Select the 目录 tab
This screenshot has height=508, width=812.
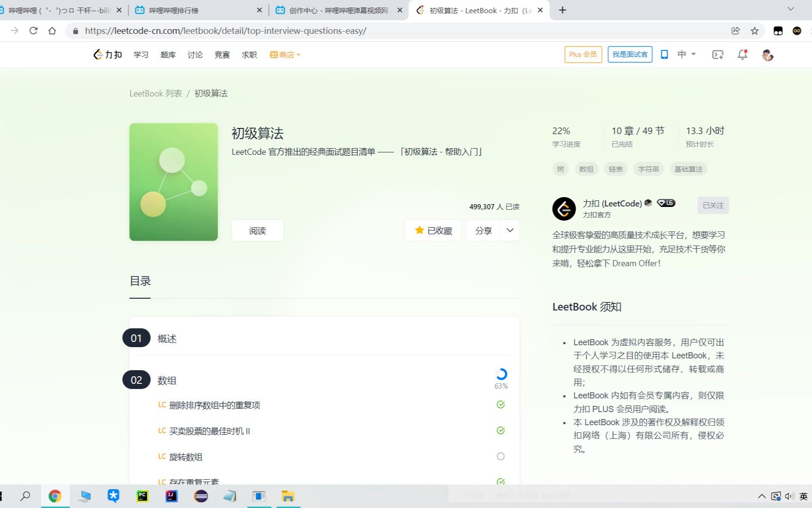(140, 281)
